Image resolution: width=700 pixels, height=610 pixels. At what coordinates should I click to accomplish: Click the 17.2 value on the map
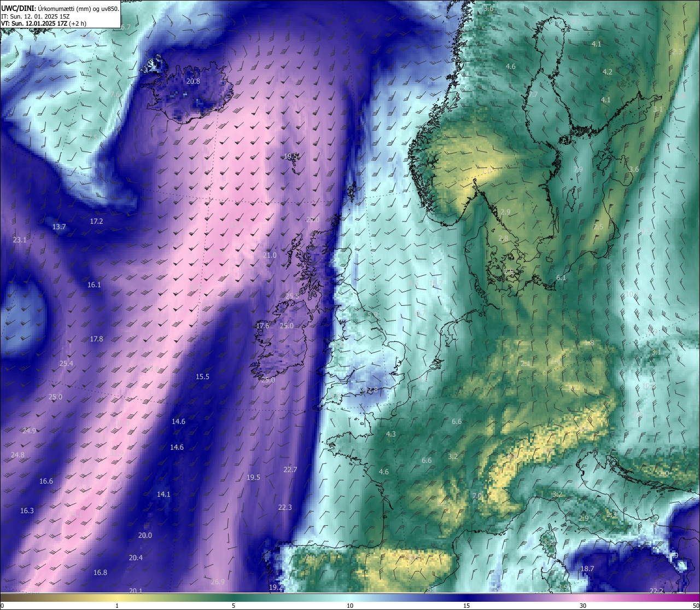(96, 222)
